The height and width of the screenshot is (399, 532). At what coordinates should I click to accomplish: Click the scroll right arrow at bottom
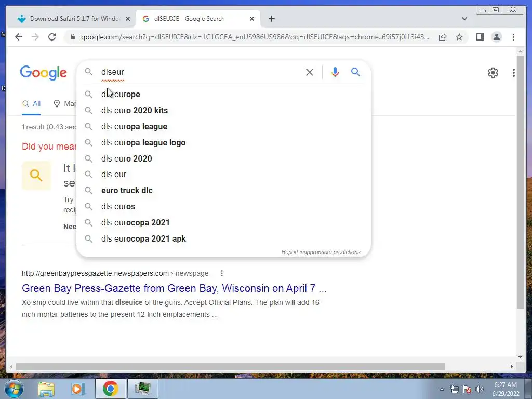[x=511, y=366]
